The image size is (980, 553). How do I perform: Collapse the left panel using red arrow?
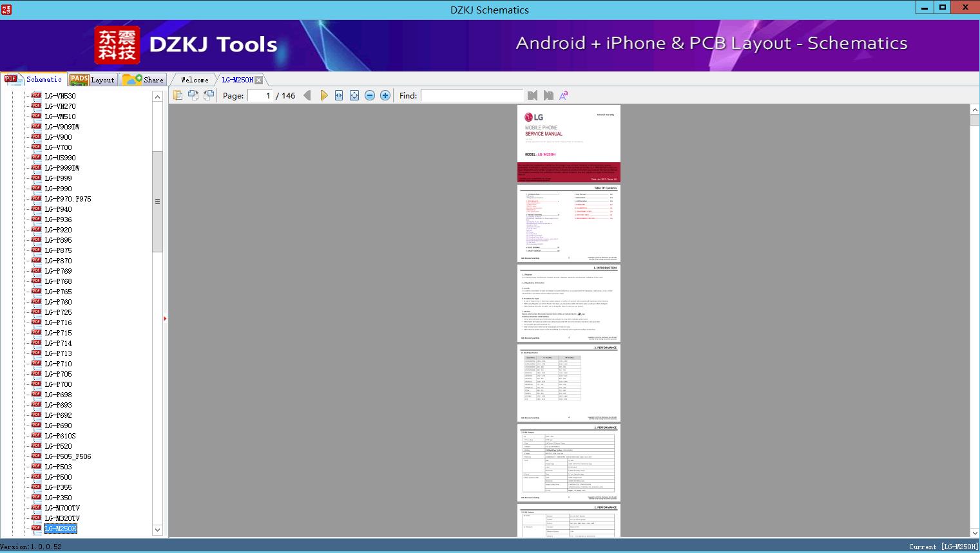coord(165,319)
